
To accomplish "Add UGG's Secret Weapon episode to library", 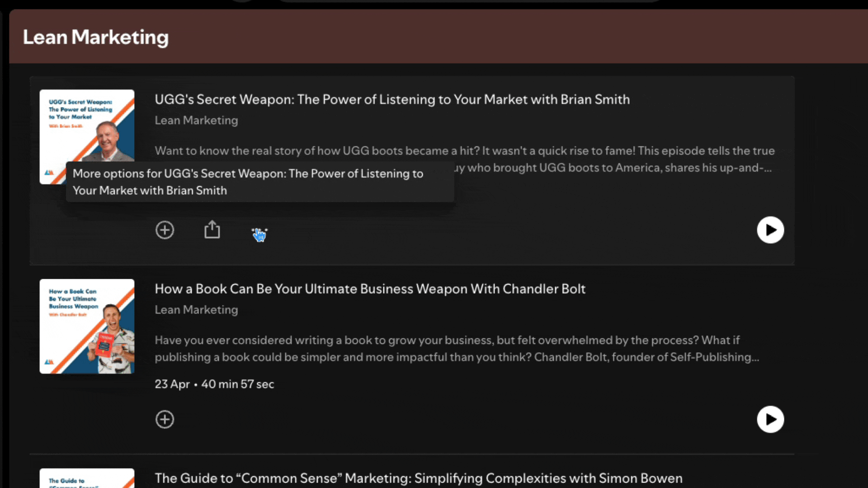I will tap(165, 230).
